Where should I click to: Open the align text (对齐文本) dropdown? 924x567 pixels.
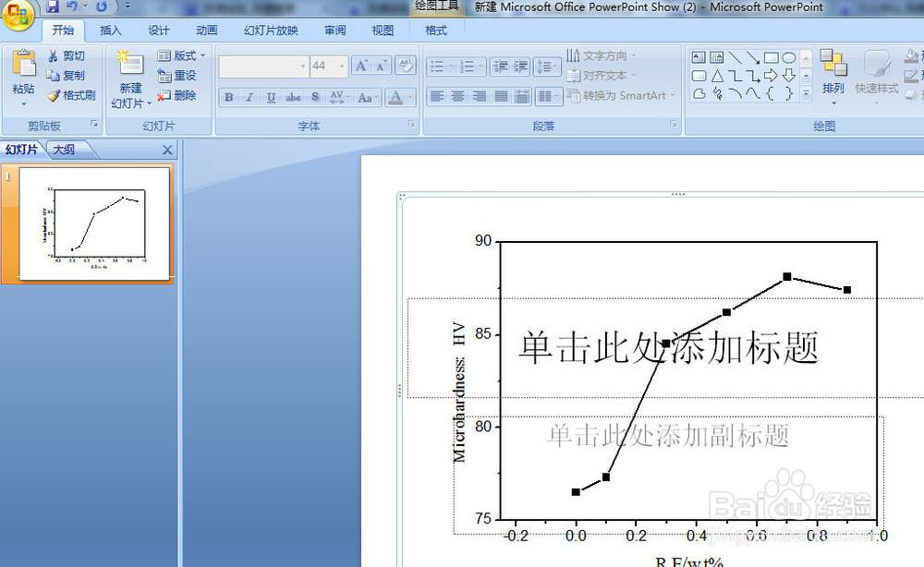(602, 76)
